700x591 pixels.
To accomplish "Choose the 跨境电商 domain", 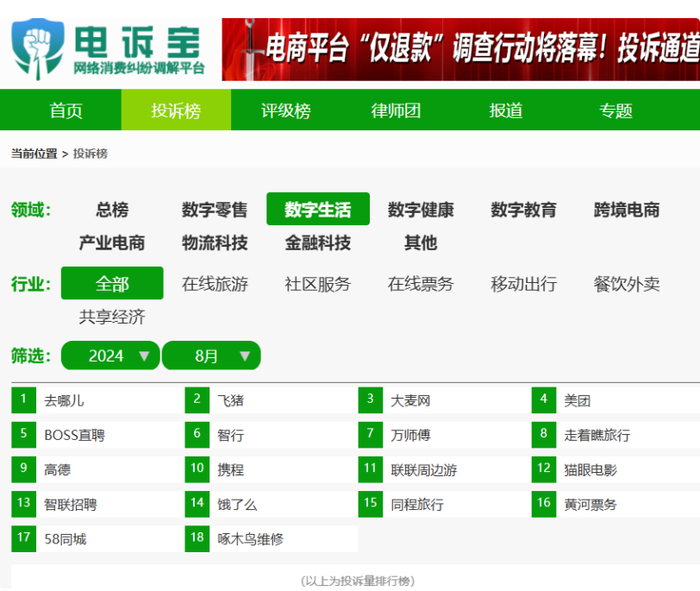I will tap(626, 209).
